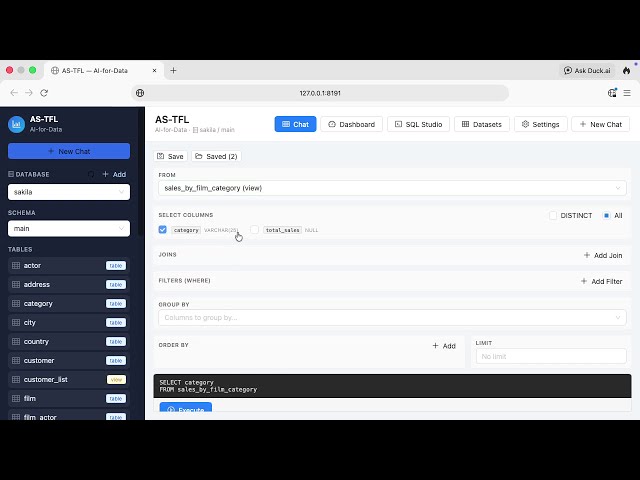Click the category column name tag
Screen dimensions: 640x480
[186, 230]
